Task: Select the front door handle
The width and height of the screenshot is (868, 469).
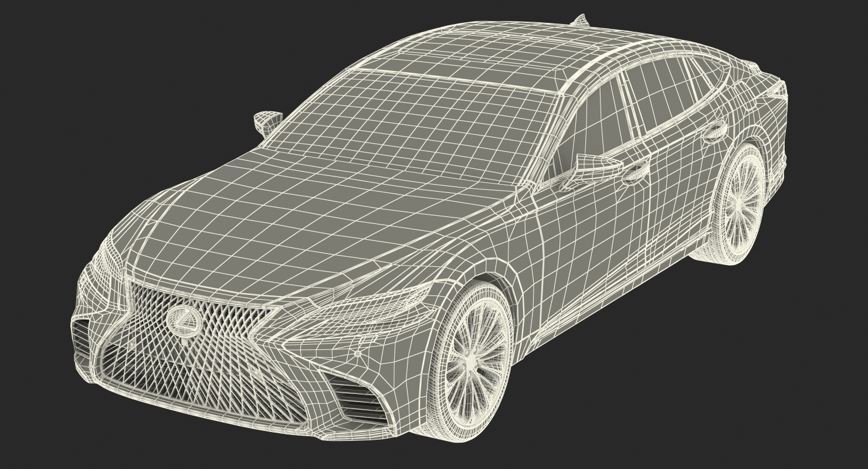Action: 635,171
